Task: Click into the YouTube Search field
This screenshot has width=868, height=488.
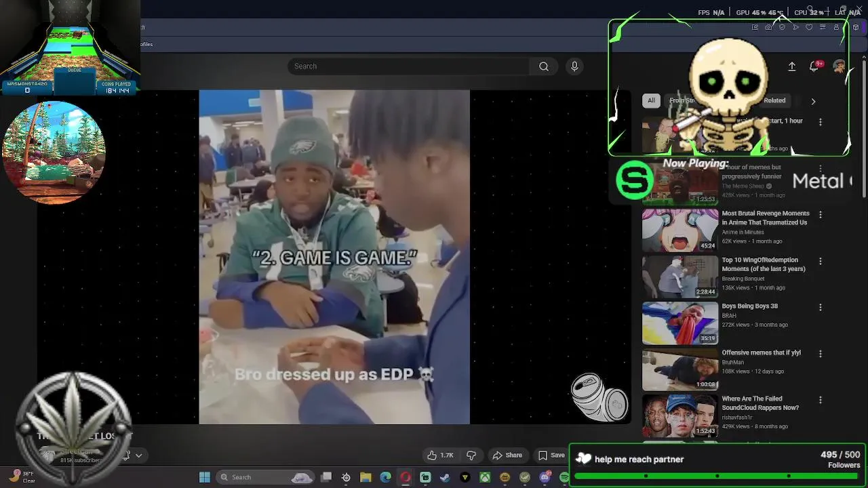Action: pos(409,66)
